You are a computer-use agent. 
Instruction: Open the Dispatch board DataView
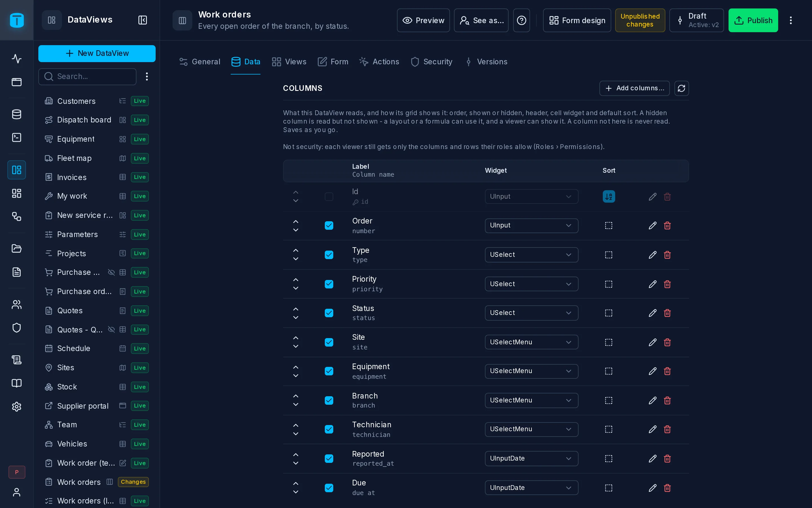(x=97, y=120)
